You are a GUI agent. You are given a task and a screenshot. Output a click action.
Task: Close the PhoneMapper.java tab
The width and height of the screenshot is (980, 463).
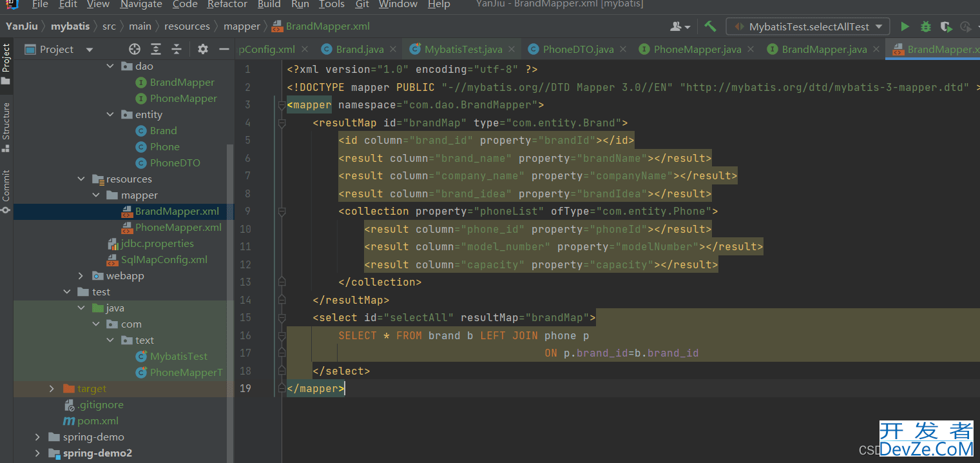751,49
